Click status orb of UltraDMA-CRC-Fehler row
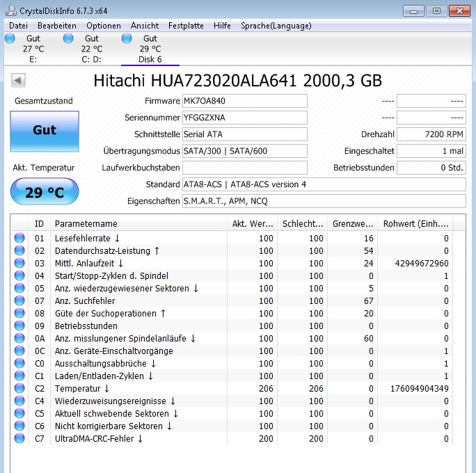 [x=19, y=438]
